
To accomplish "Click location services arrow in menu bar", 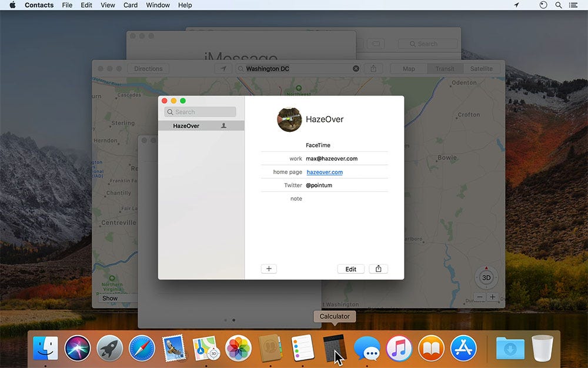I will (516, 5).
